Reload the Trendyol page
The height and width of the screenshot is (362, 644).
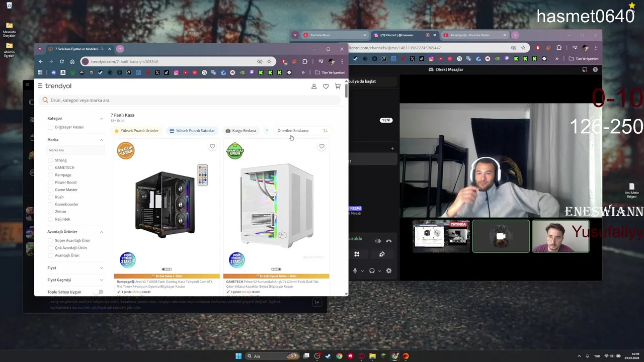pyautogui.click(x=62, y=61)
